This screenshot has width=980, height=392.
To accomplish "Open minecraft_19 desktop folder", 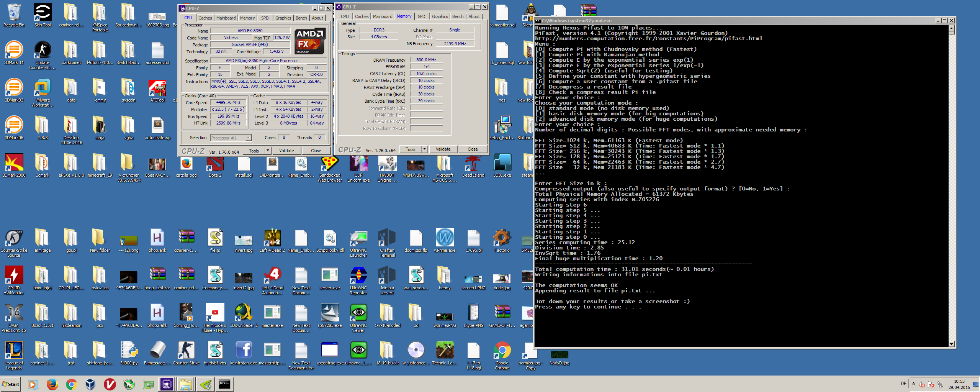I will (100, 166).
